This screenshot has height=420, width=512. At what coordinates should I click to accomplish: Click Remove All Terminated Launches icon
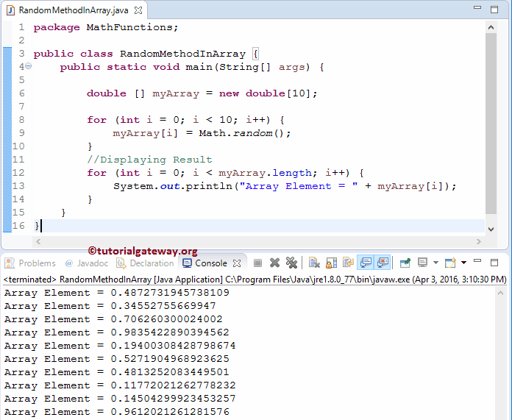[x=291, y=263]
